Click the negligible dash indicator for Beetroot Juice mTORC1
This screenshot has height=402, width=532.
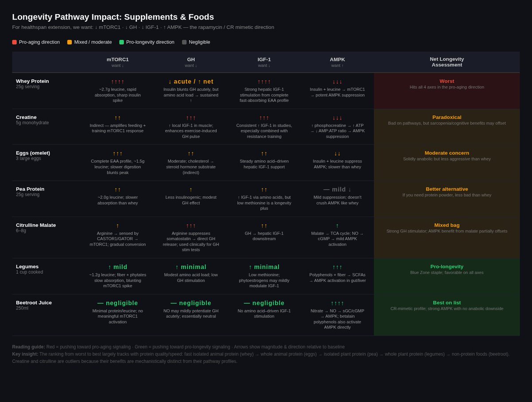[x=117, y=303]
